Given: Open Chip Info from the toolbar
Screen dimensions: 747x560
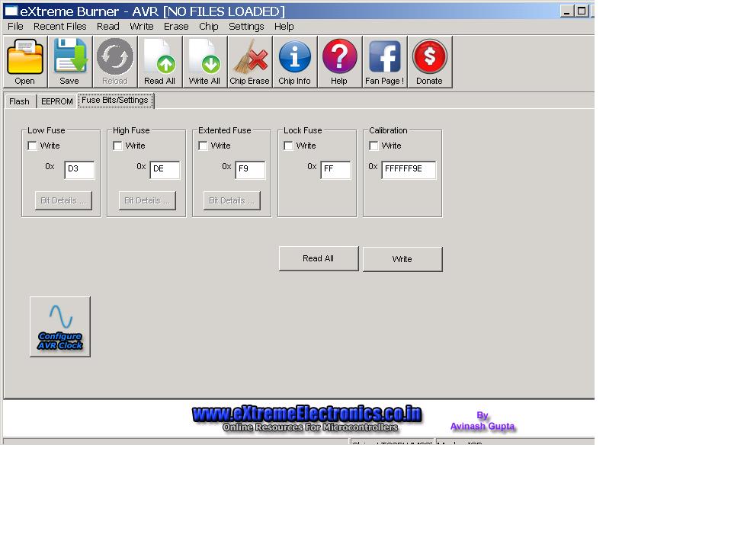Looking at the screenshot, I should pyautogui.click(x=294, y=62).
